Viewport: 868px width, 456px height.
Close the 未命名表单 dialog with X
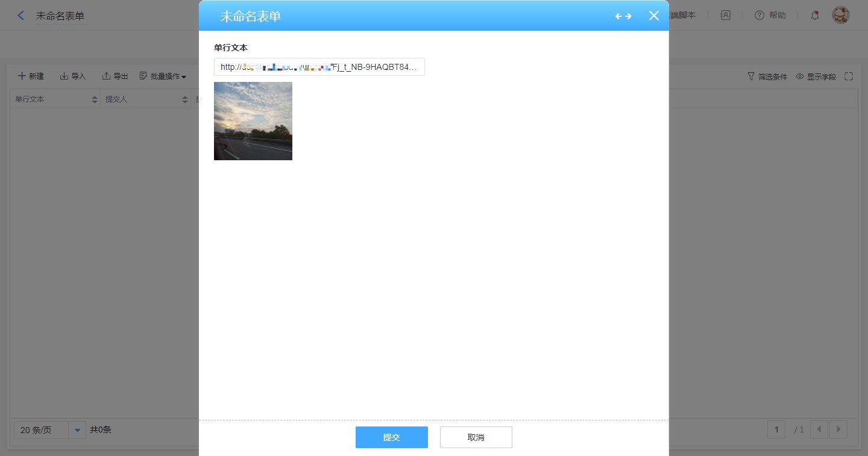click(654, 16)
